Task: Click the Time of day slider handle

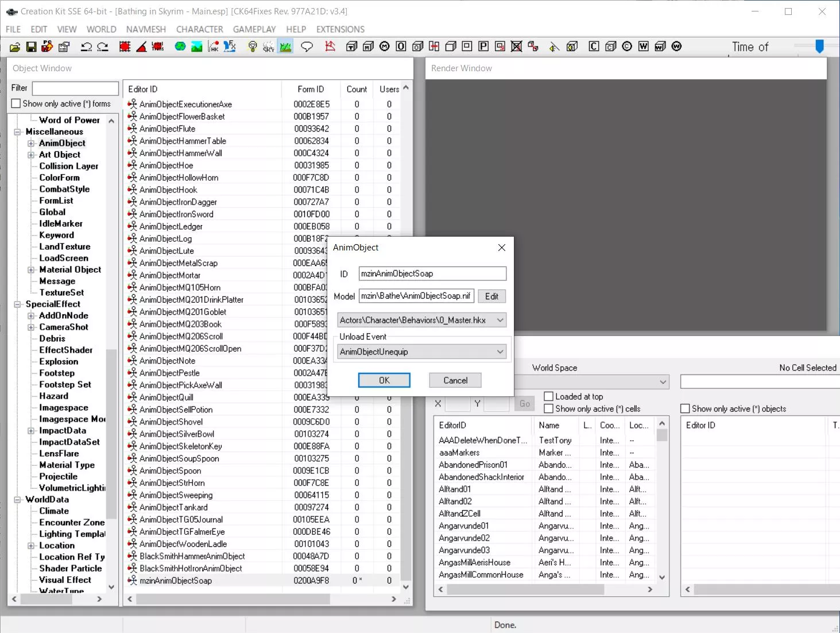Action: (820, 47)
